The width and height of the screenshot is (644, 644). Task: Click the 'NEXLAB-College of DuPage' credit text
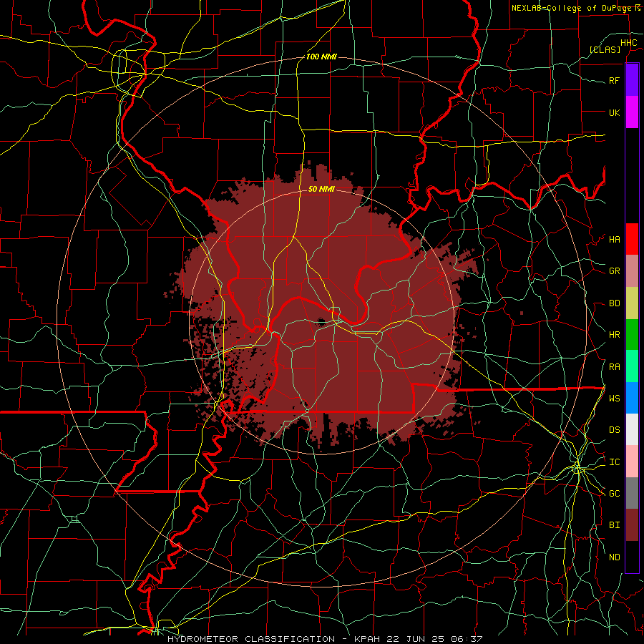[572, 8]
